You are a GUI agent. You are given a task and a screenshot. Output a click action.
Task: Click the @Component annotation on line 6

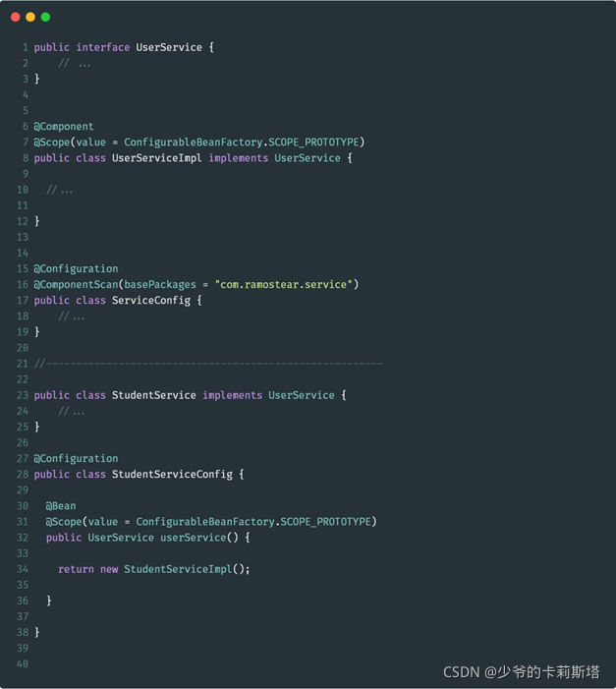[64, 127]
